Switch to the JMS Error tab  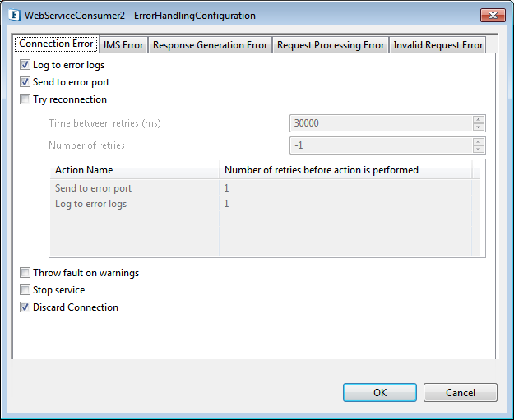click(123, 45)
